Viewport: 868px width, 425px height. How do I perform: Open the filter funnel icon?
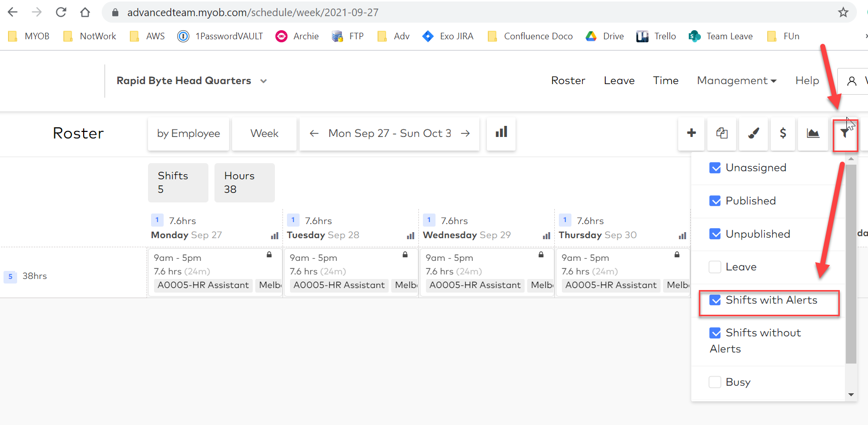pos(845,133)
